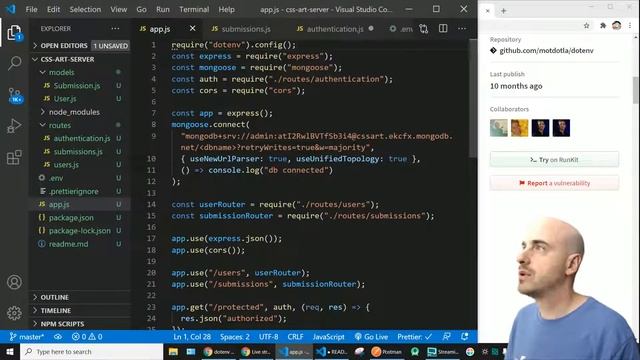Open the Help menu
The height and width of the screenshot is (360, 640).
coord(227,9)
